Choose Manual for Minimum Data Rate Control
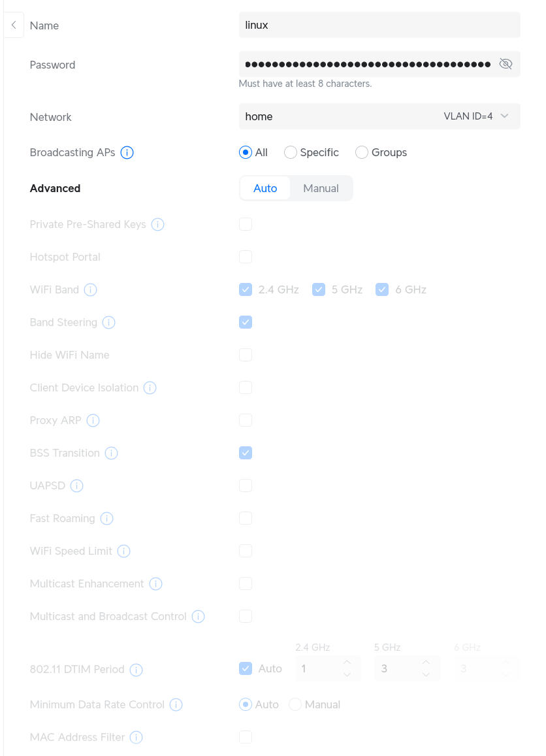Viewport: 546px width, 756px height. (295, 704)
